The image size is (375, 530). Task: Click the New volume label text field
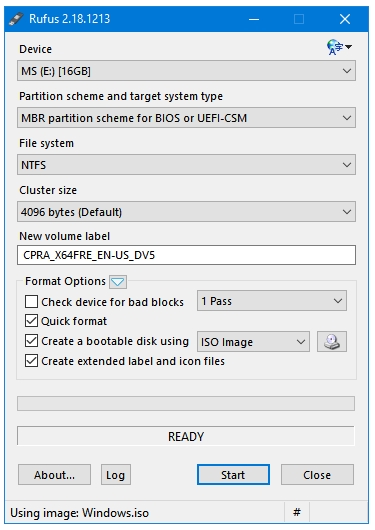(x=186, y=255)
